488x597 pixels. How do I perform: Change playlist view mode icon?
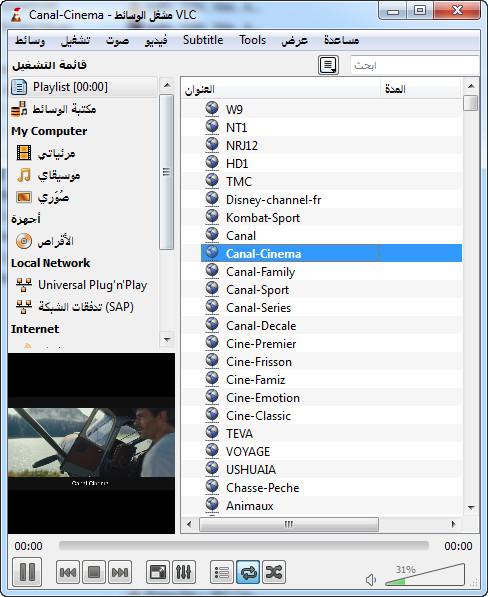(328, 65)
